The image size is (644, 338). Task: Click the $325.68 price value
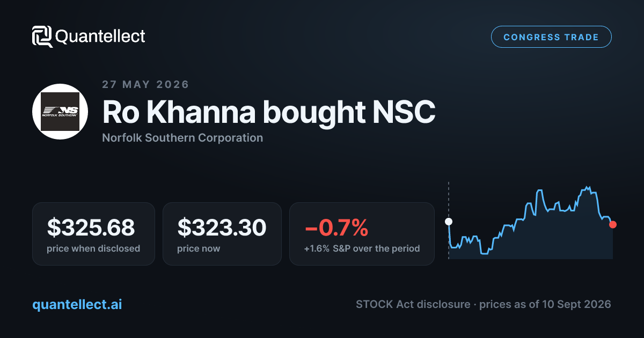[x=91, y=227]
